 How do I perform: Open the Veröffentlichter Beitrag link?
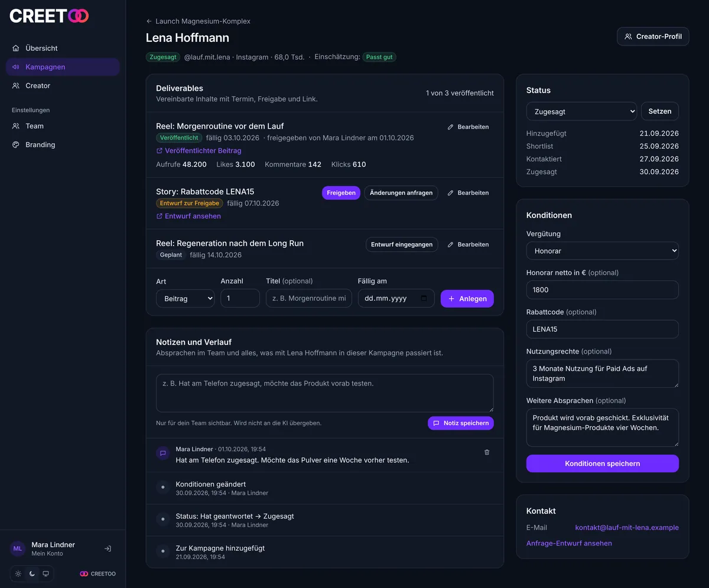(199, 151)
